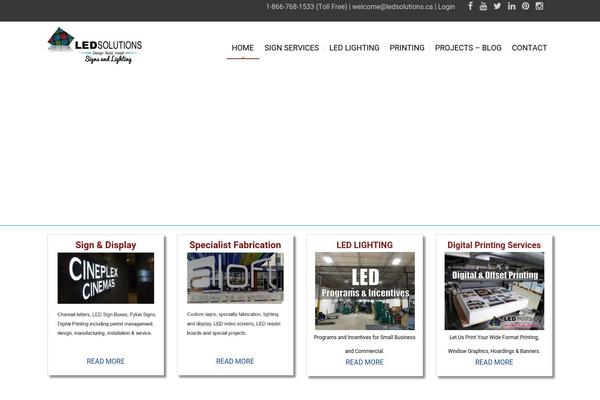Open the Sign & Display heading
This screenshot has height=400, width=600.
click(x=106, y=245)
